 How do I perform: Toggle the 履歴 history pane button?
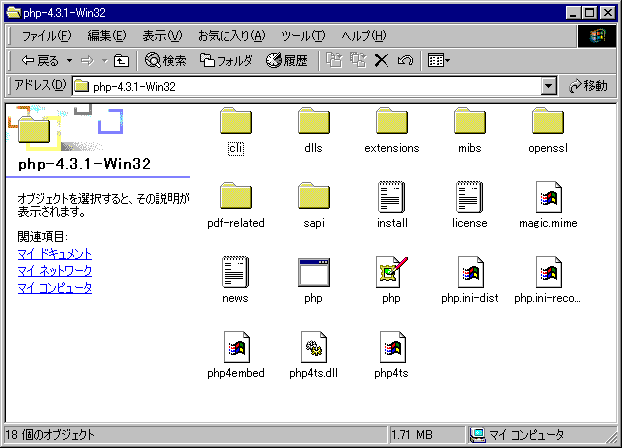tap(287, 60)
